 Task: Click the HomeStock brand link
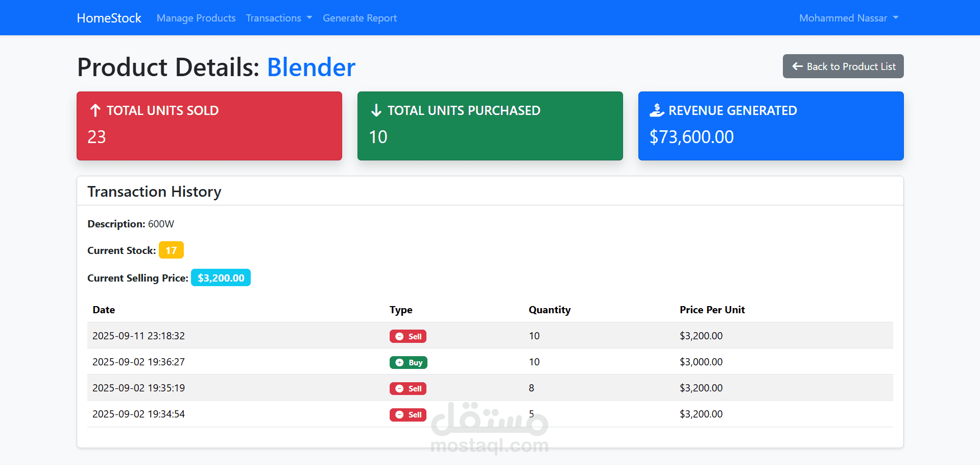click(x=108, y=17)
